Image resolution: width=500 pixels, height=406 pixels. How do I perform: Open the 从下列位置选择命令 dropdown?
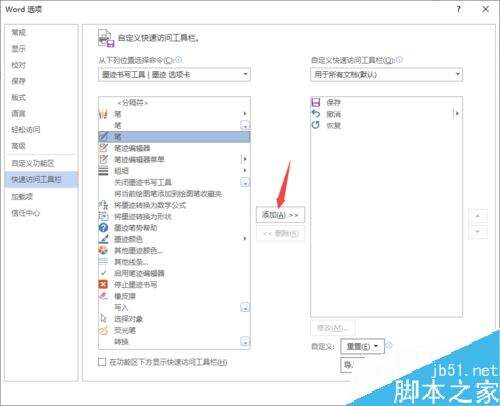click(x=174, y=74)
